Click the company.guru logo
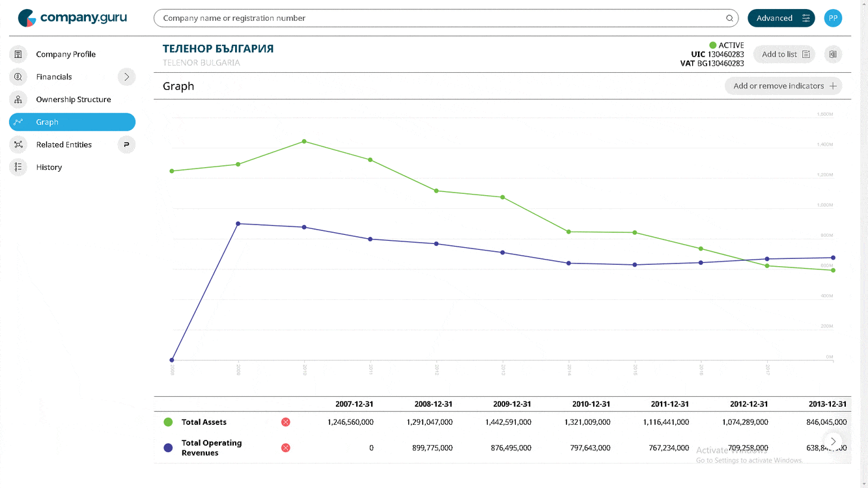Screen dimensions: 868x488 72,18
